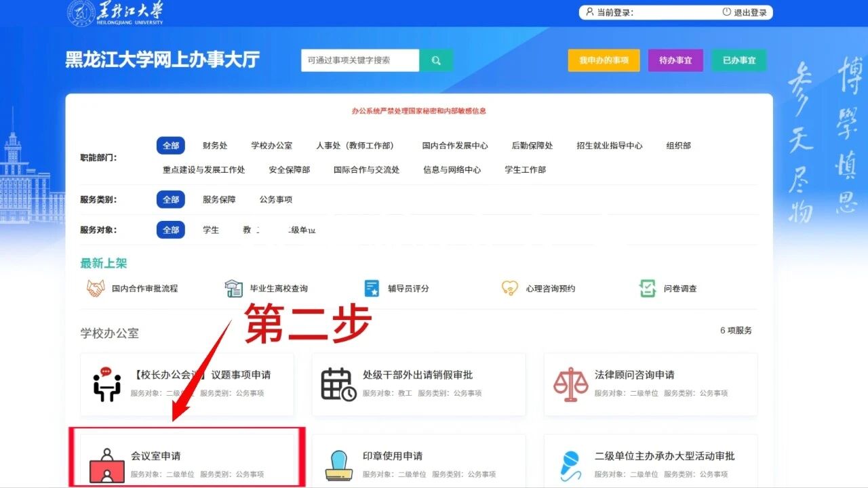Viewport: 868px width, 488px height.
Task: Open 我申办的事项
Action: (604, 60)
